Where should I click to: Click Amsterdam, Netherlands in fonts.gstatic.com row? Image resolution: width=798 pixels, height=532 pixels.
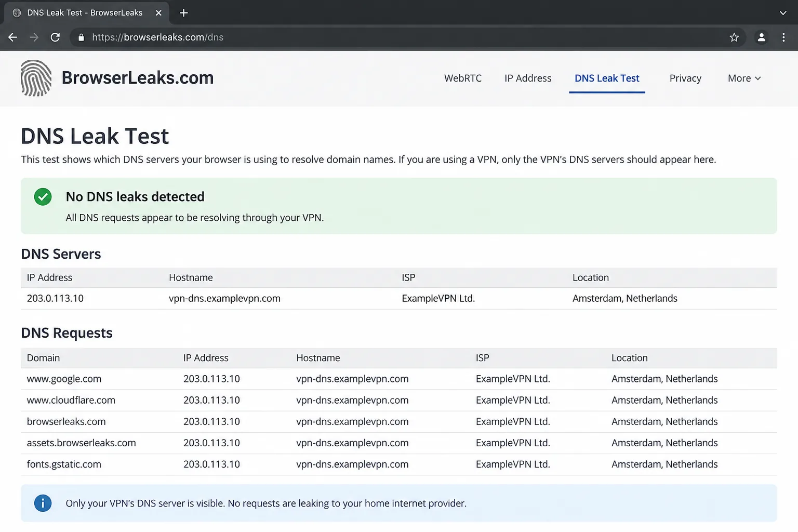click(x=664, y=464)
